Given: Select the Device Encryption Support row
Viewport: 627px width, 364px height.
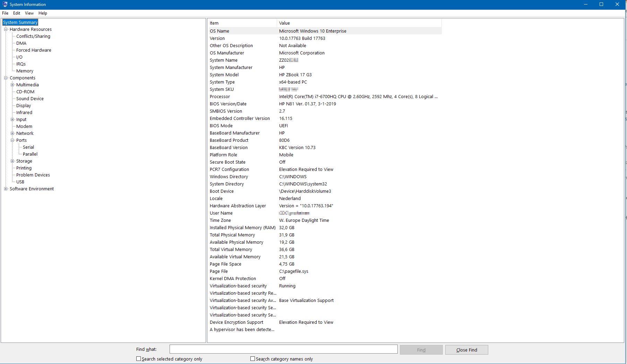Looking at the screenshot, I should click(x=325, y=322).
